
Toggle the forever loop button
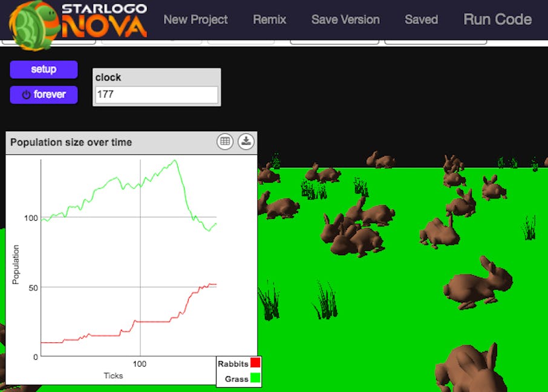(44, 95)
